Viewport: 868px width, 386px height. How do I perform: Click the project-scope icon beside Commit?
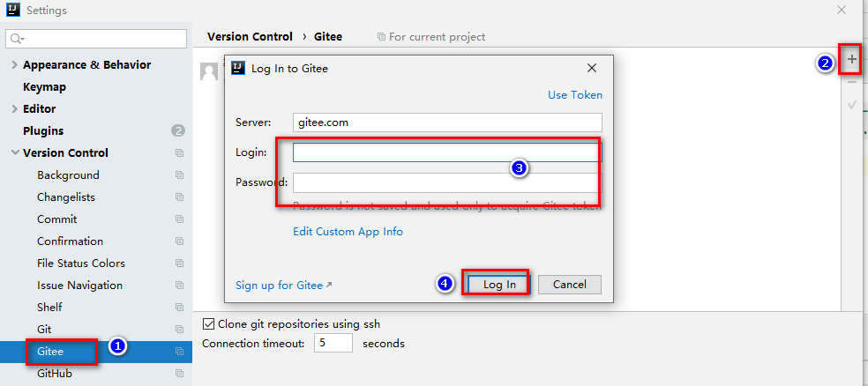point(179,219)
